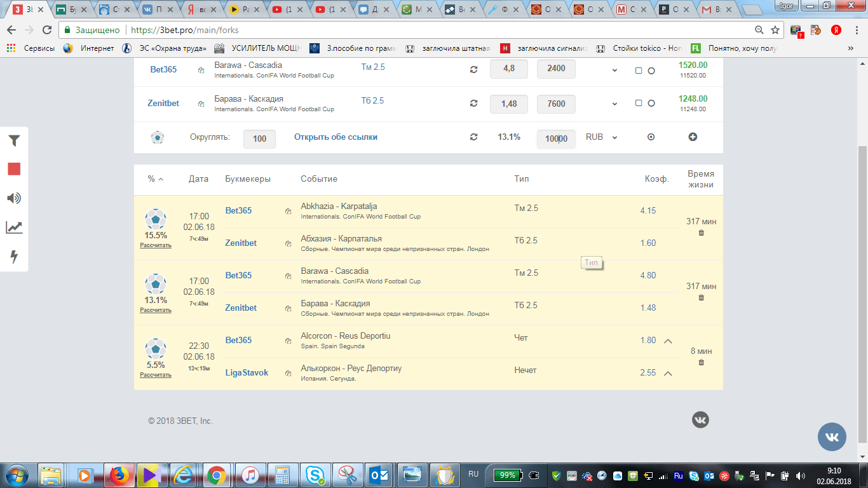Click the red stop square in sidebar
Viewport: 868px width, 488px height.
coord(14,169)
